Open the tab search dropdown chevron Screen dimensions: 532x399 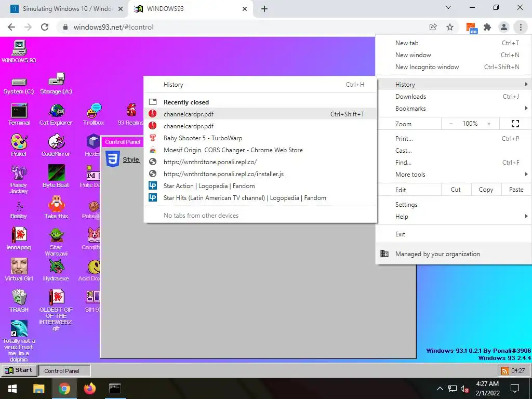(448, 7)
